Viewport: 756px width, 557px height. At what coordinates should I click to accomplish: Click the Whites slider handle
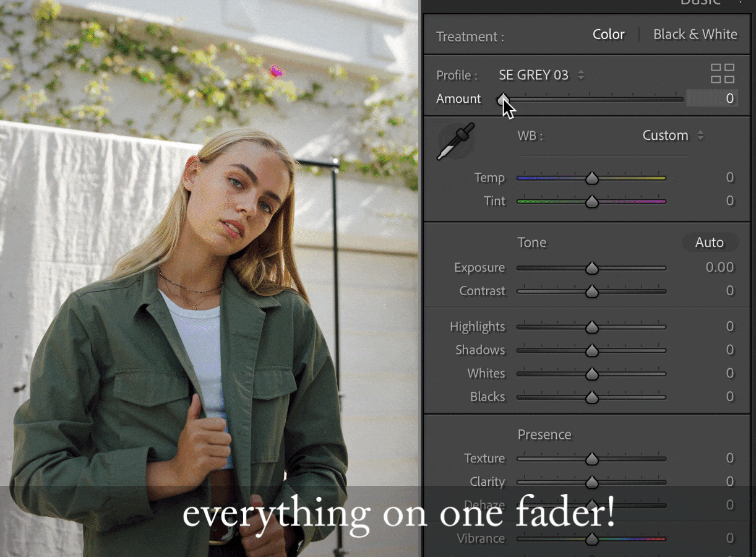[591, 374]
